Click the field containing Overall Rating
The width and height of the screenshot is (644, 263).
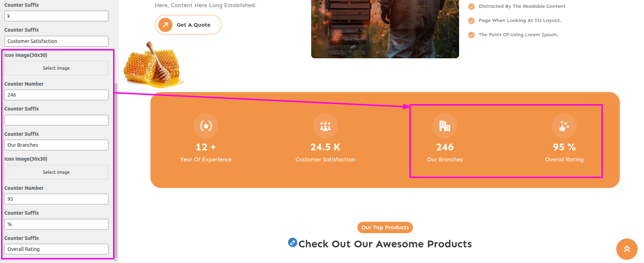coord(56,249)
